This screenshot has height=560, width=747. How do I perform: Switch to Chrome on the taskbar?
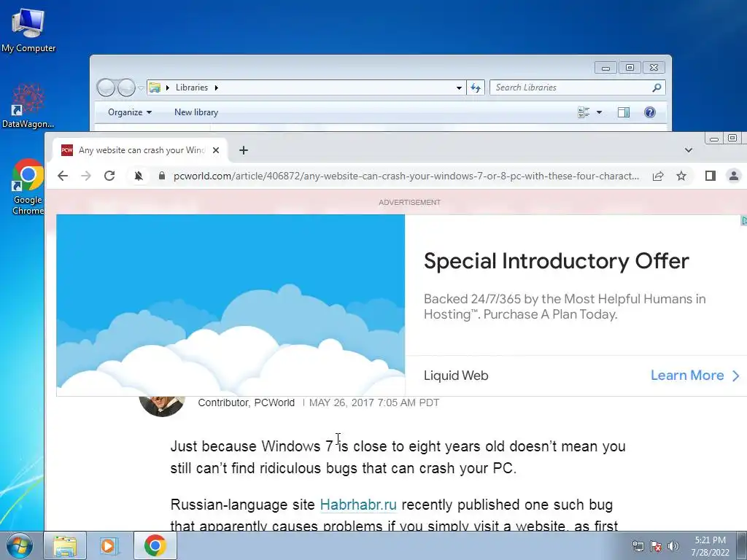click(x=155, y=545)
